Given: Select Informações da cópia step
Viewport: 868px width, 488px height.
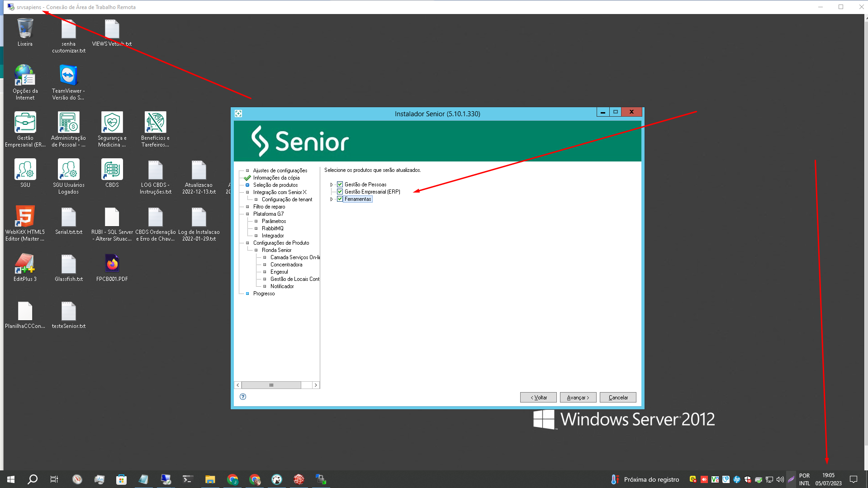Looking at the screenshot, I should pos(276,178).
